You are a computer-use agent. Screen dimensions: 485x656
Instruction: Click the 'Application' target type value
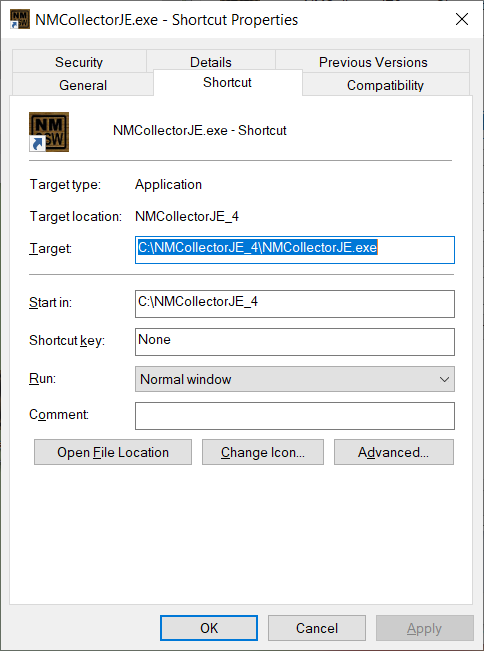pos(168,184)
